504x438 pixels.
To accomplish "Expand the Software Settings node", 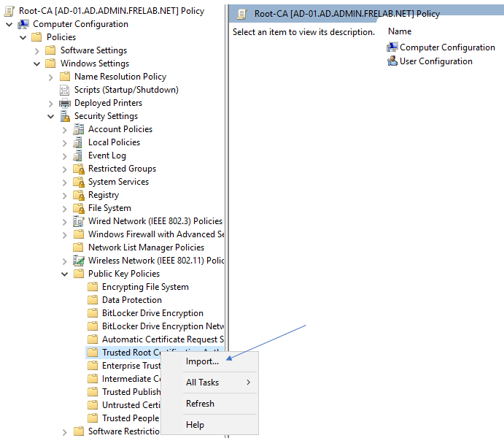I will pos(37,50).
